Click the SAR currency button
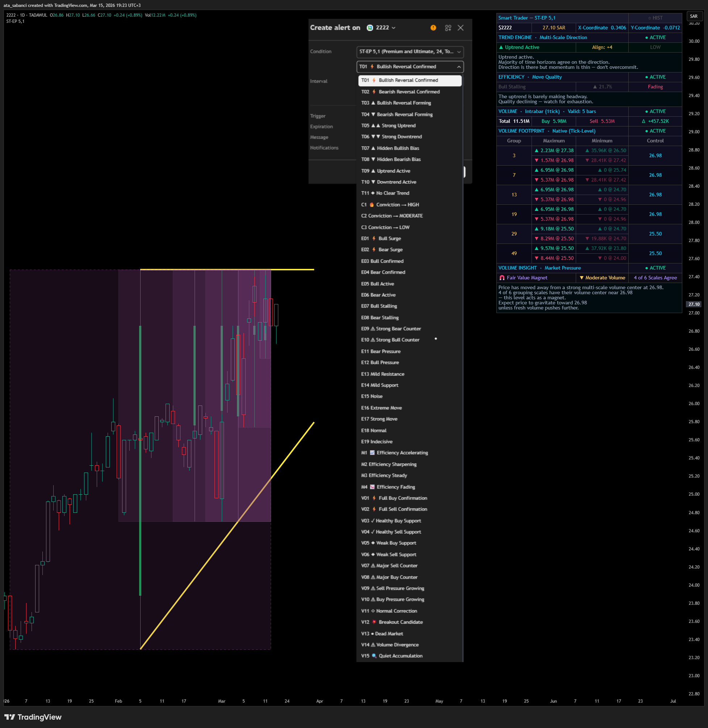Screen dimensions: 708x728 click(x=694, y=16)
